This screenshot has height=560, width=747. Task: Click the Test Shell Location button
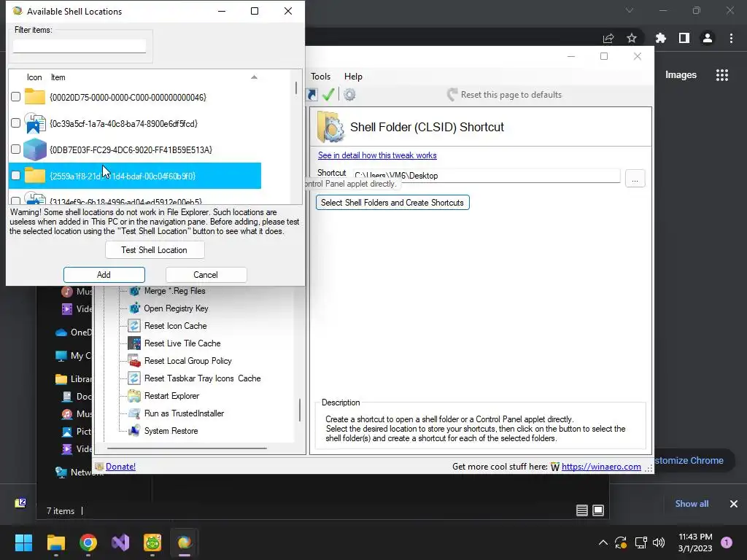click(155, 250)
